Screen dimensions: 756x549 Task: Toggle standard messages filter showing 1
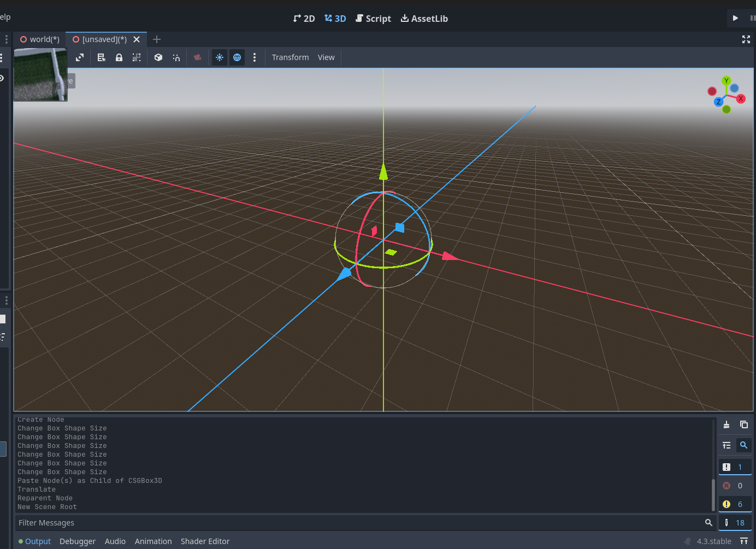(x=735, y=467)
